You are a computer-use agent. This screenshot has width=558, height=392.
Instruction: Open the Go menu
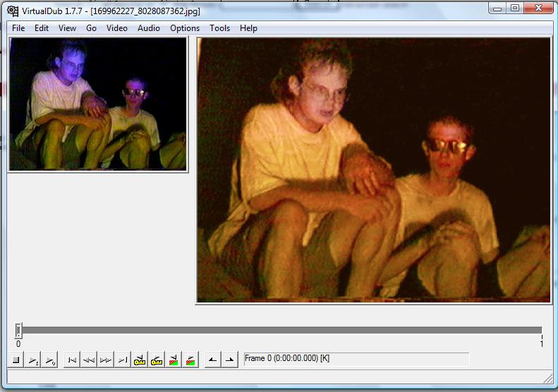(91, 28)
